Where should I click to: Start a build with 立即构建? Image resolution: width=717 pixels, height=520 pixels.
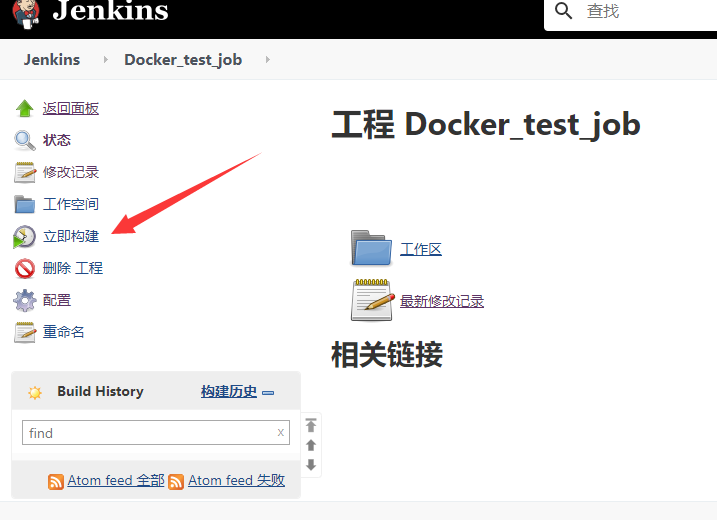(x=71, y=236)
